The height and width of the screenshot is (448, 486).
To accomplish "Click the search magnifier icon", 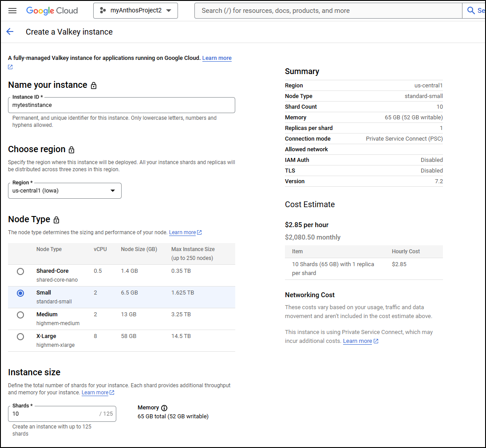I will tap(471, 11).
